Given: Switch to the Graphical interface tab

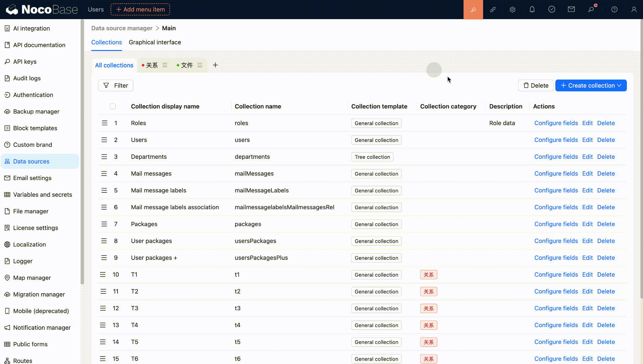Looking at the screenshot, I should tap(155, 42).
